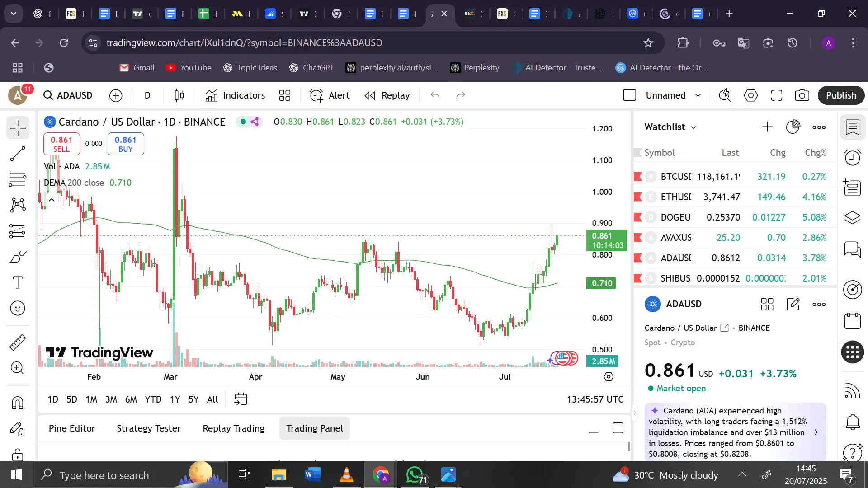Viewport: 868px width, 488px height.
Task: Maximize the bottom panel
Action: tap(618, 428)
